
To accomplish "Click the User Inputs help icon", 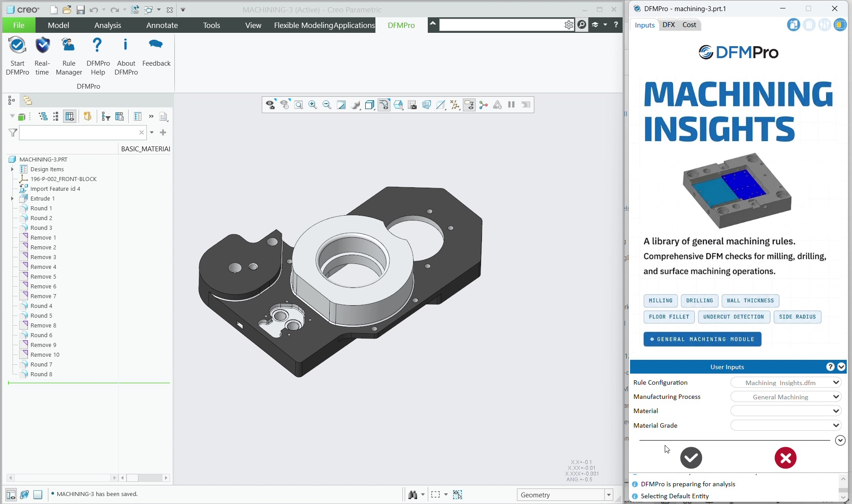I will coord(830,367).
